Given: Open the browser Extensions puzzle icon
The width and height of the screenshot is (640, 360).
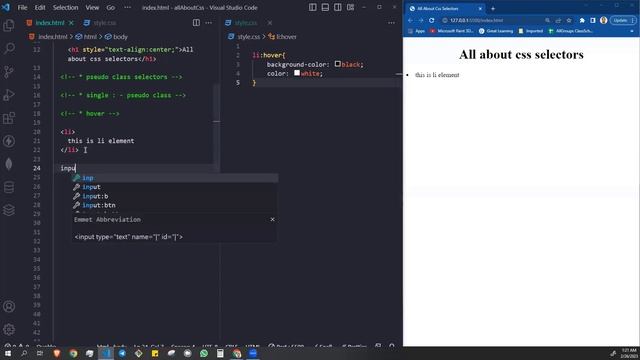Looking at the screenshot, I should [582, 20].
